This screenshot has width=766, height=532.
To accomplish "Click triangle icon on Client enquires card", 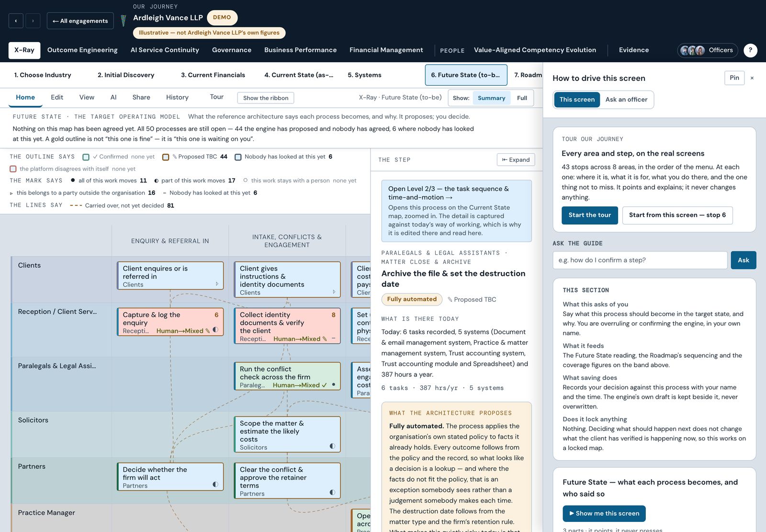I will [x=217, y=284].
